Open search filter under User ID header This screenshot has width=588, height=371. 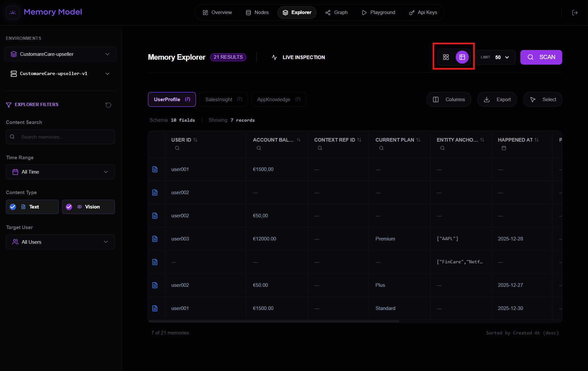point(177,148)
